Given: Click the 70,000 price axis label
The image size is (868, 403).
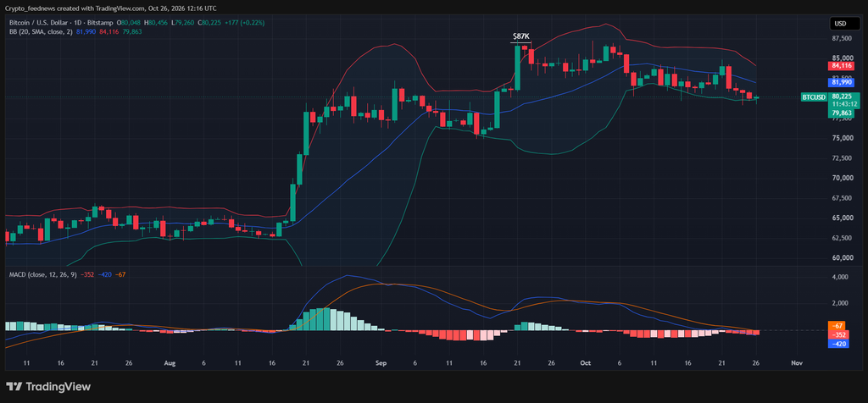Looking at the screenshot, I should tap(842, 178).
